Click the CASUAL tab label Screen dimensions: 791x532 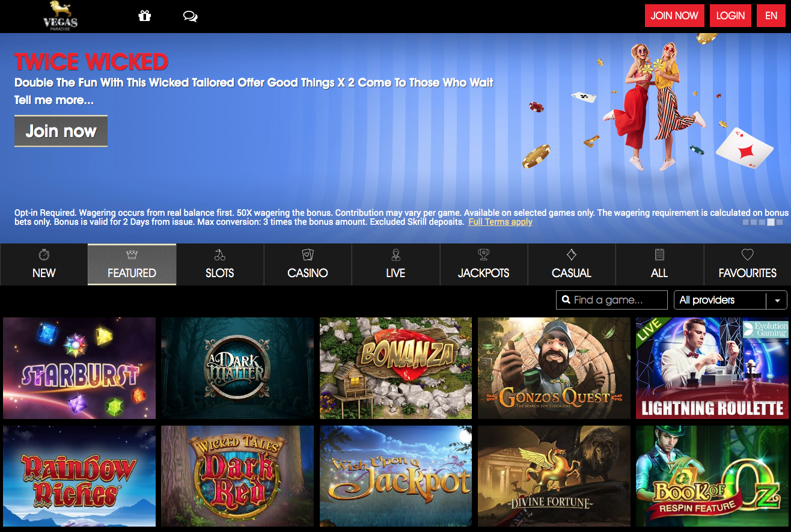pyautogui.click(x=572, y=273)
